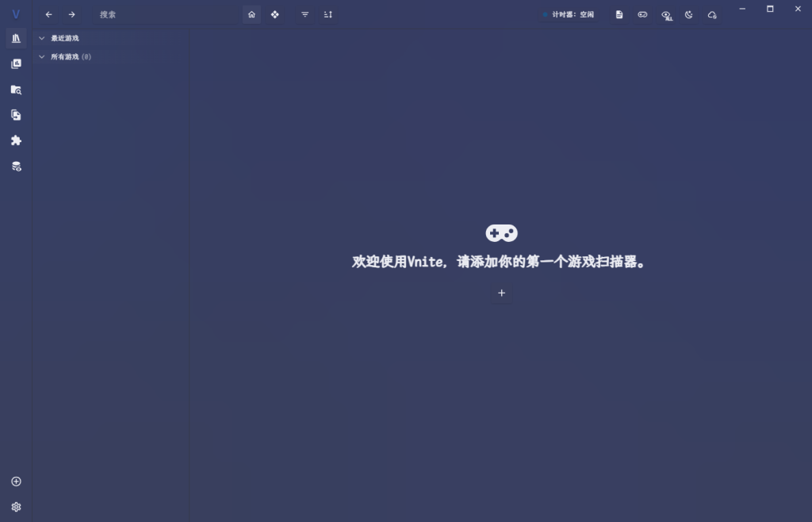Open settings with the gear icon
Image resolution: width=812 pixels, height=522 pixels.
(16, 507)
